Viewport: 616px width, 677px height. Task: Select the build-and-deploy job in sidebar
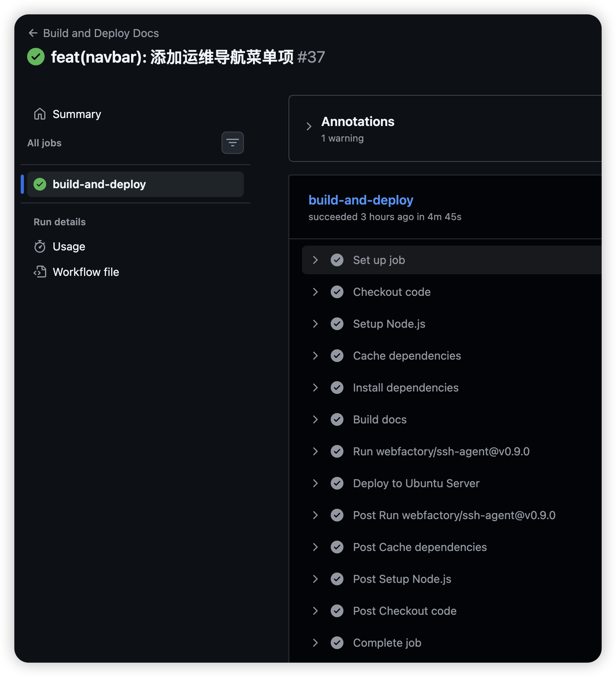[x=99, y=184]
